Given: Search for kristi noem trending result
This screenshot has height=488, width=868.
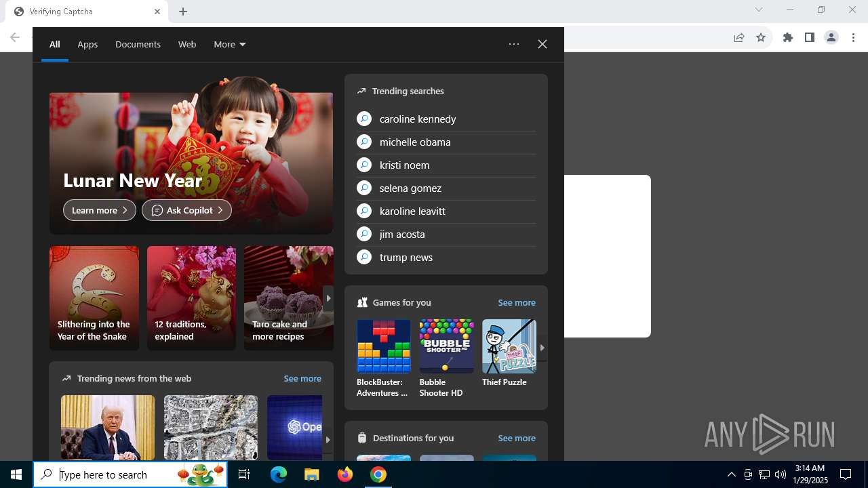Looking at the screenshot, I should pyautogui.click(x=446, y=165).
